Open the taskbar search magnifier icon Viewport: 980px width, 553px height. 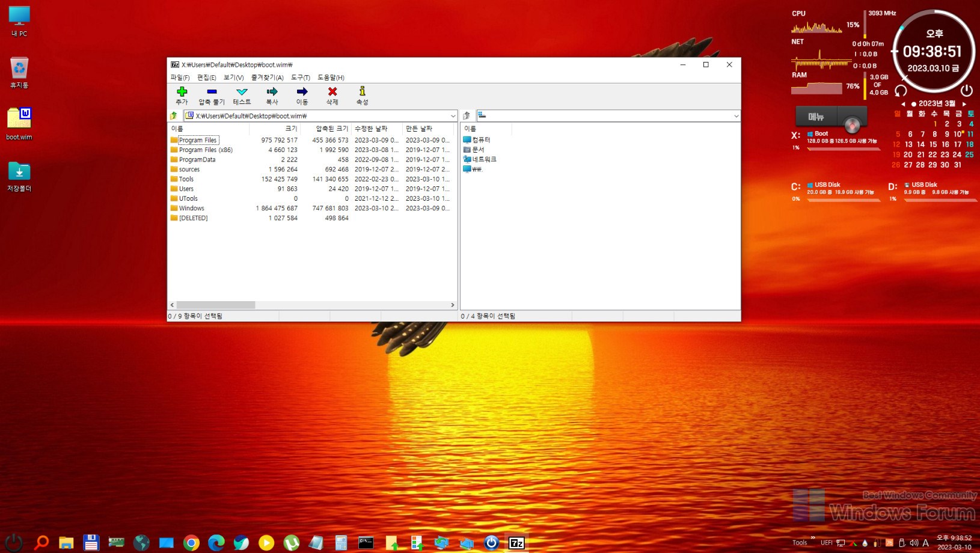[41, 542]
